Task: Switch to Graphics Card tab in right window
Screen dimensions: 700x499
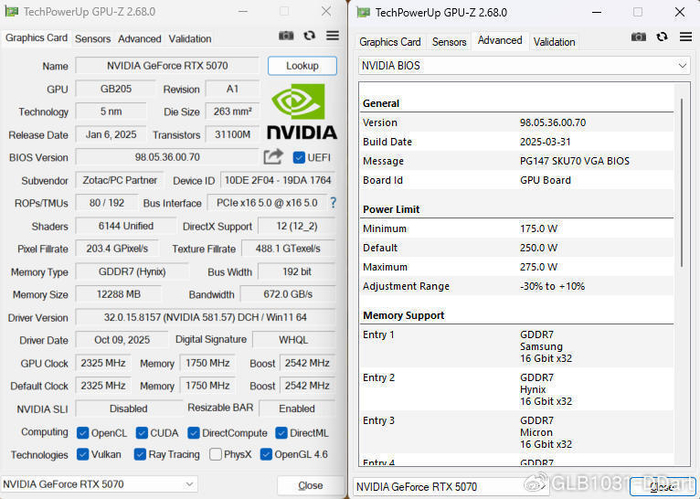Action: point(390,42)
